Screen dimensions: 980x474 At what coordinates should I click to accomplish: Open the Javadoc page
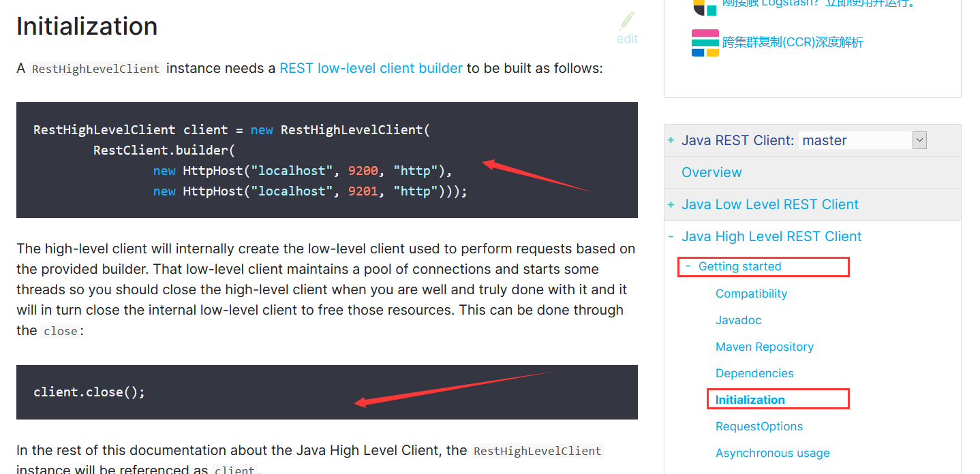click(x=738, y=320)
